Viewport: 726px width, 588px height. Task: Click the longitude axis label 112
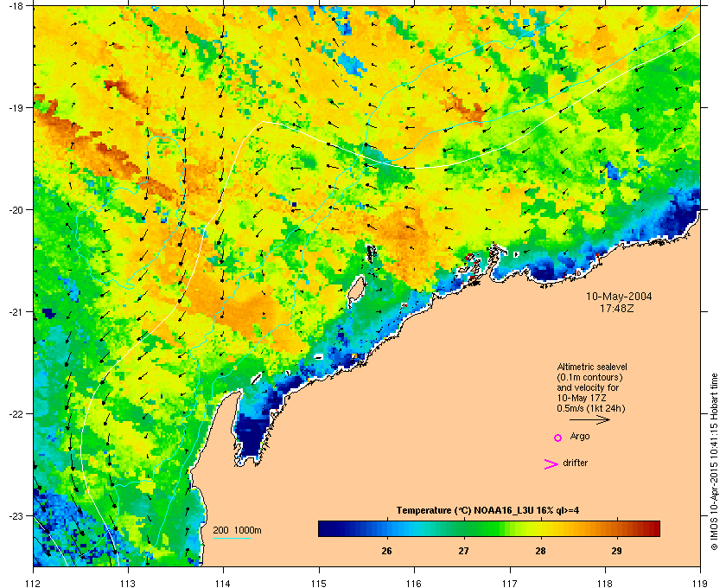pyautogui.click(x=33, y=584)
